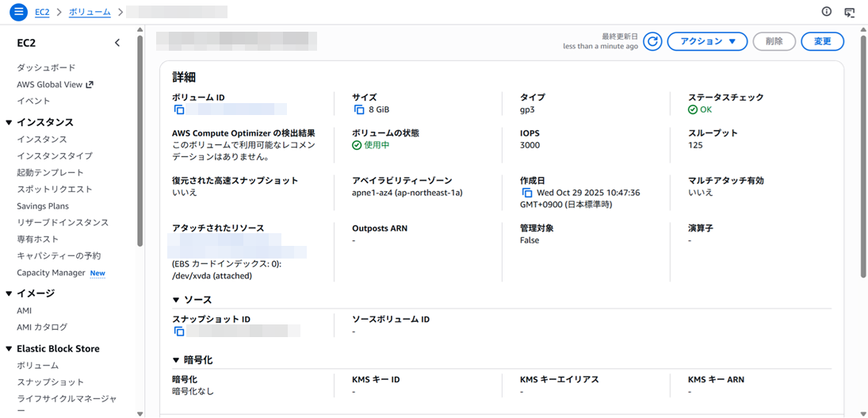Click the 変更 button
The width and height of the screenshot is (868, 418).
point(822,41)
